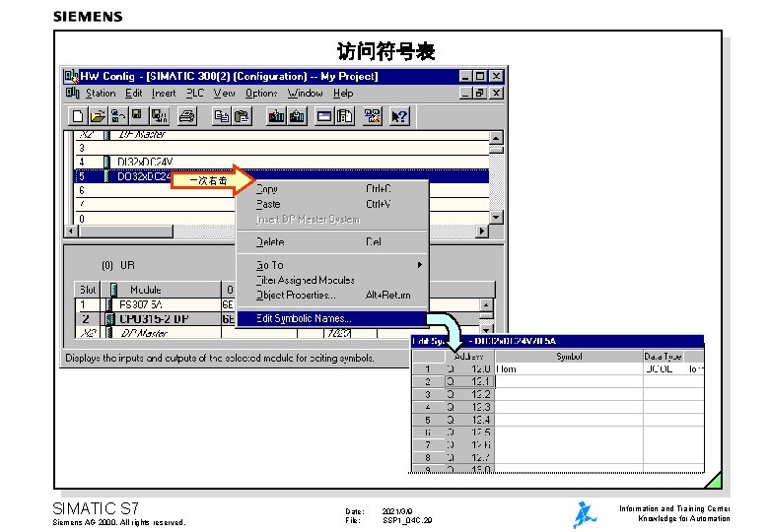Open the Window menu
This screenshot has height=532, width=769.
[x=305, y=93]
